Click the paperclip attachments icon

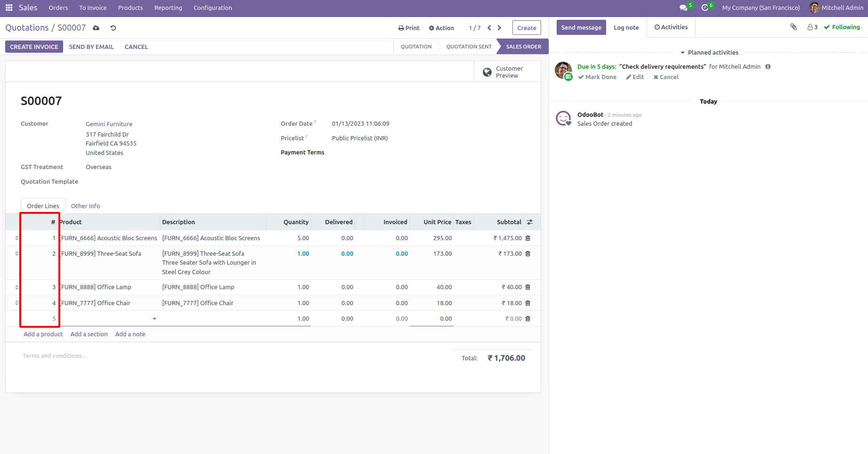coord(794,27)
